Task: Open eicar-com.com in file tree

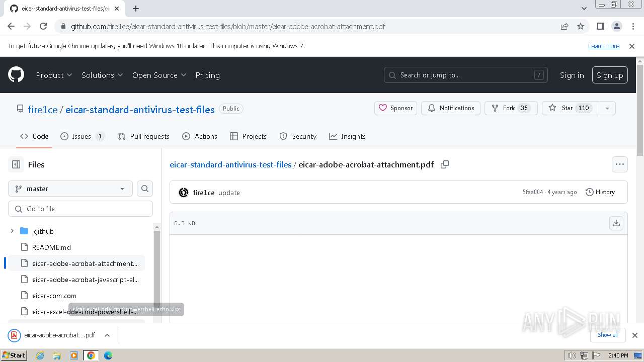Action: click(54, 296)
